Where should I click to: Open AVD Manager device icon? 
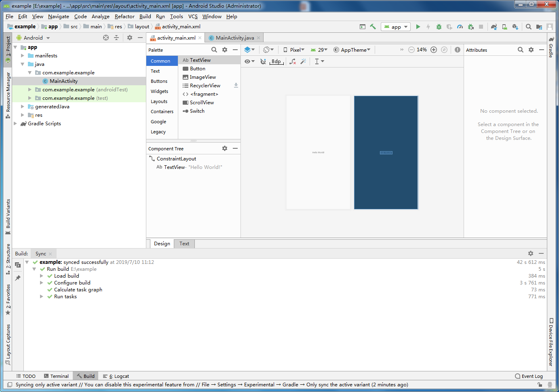click(x=504, y=27)
